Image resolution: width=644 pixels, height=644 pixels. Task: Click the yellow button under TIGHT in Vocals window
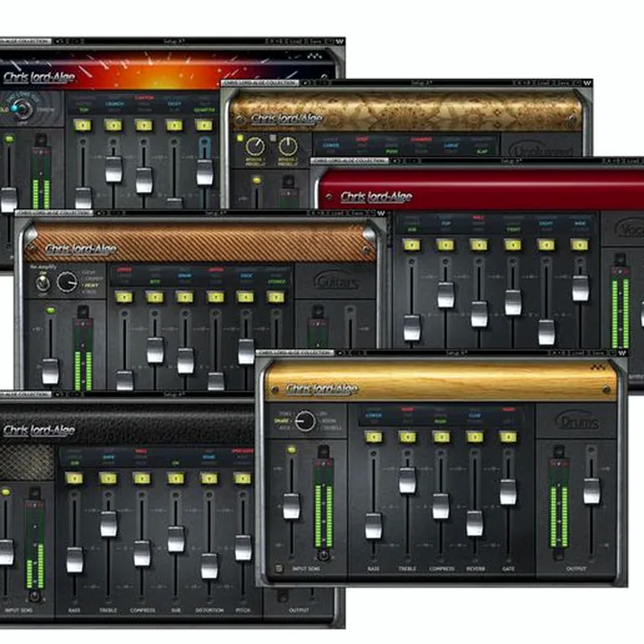click(513, 245)
